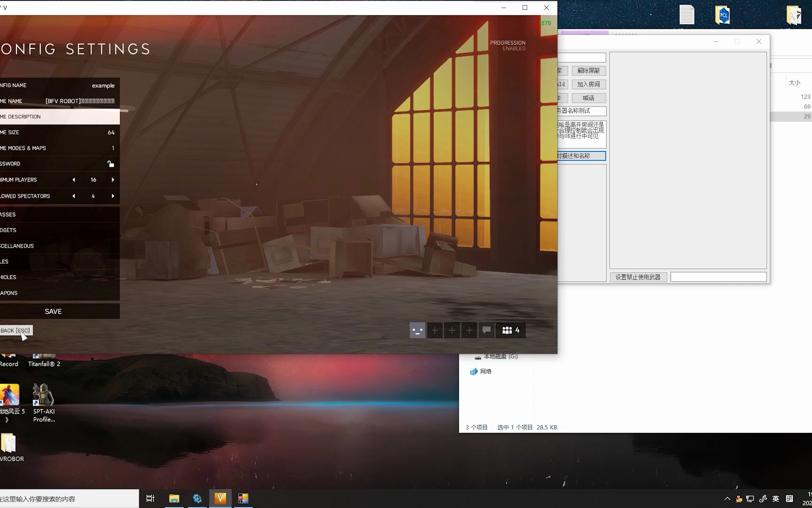Open the Titanfall 2 desktop shortcut
The image size is (812, 508).
pos(44,361)
